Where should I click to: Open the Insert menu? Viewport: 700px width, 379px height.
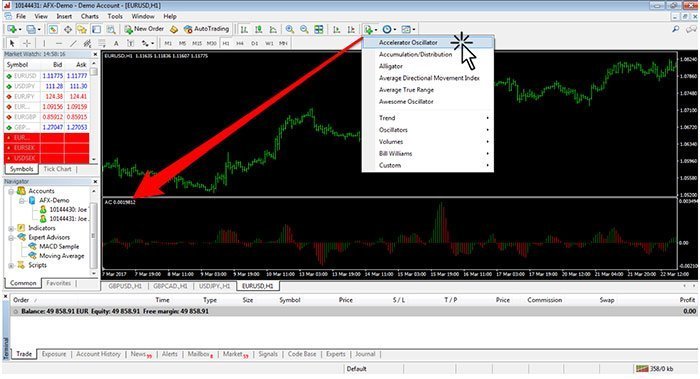click(64, 16)
